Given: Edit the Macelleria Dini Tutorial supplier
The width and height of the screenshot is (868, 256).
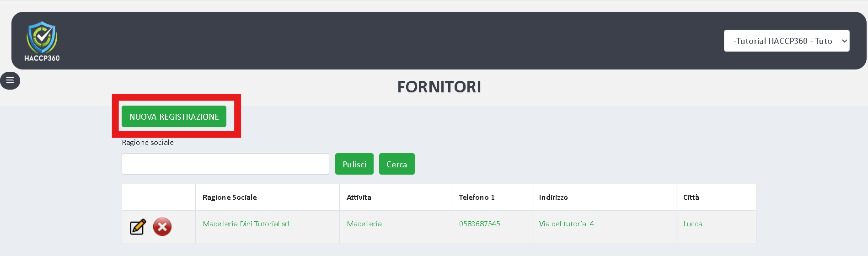Looking at the screenshot, I should 138,227.
